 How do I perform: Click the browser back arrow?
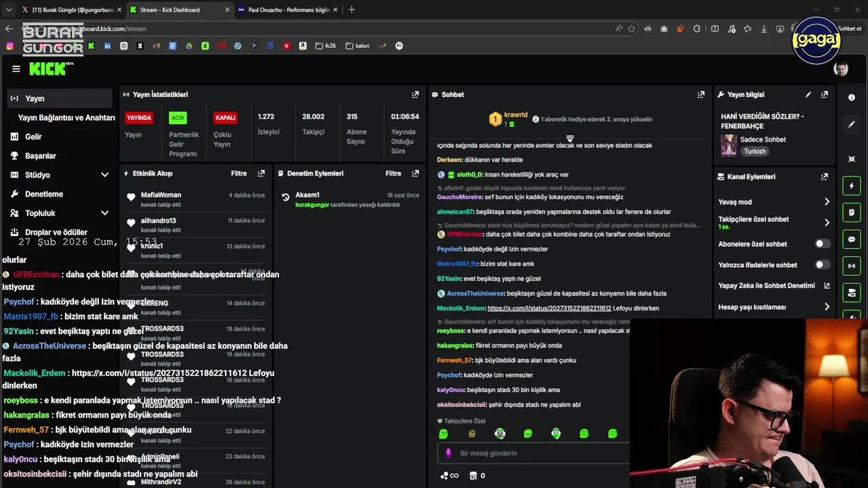click(x=9, y=28)
